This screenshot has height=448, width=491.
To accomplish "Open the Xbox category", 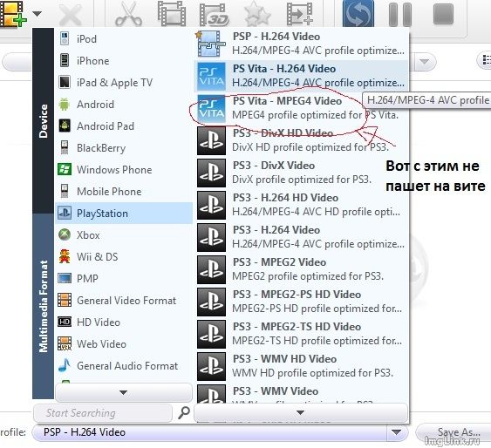I will [124, 235].
